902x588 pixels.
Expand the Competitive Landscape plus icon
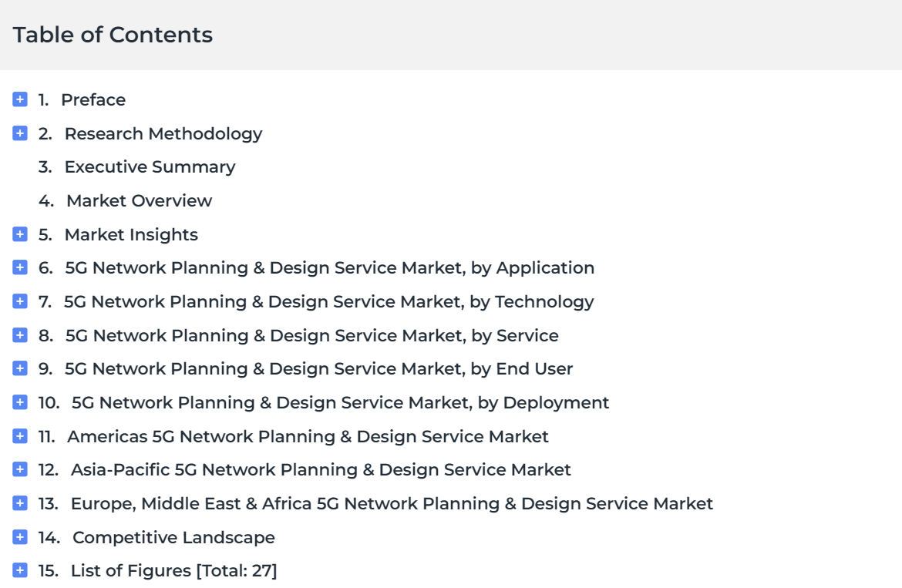[x=20, y=537]
